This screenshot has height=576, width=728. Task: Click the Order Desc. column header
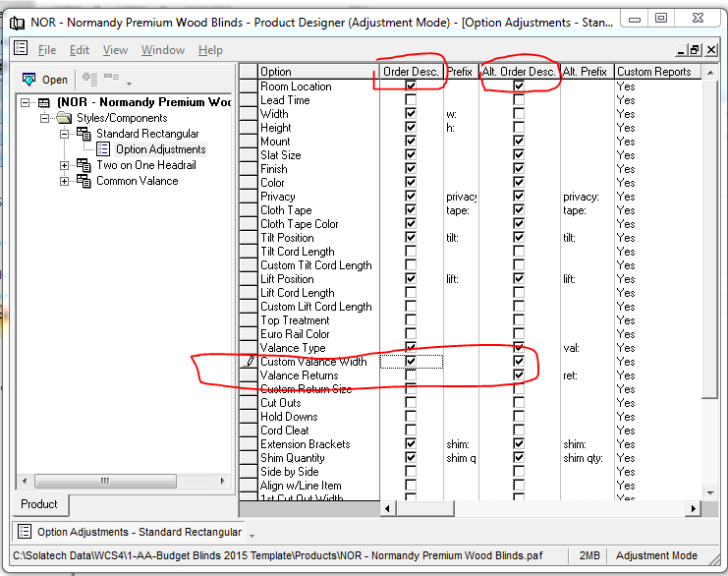click(412, 72)
